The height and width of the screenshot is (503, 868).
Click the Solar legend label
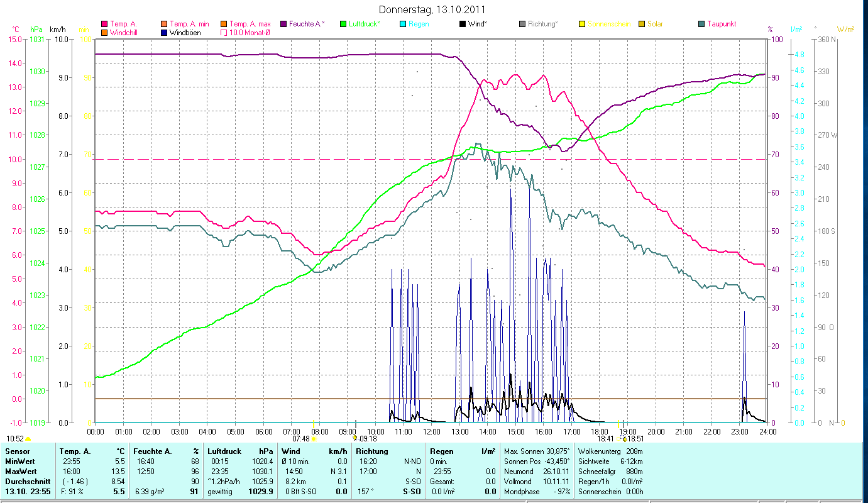click(655, 24)
